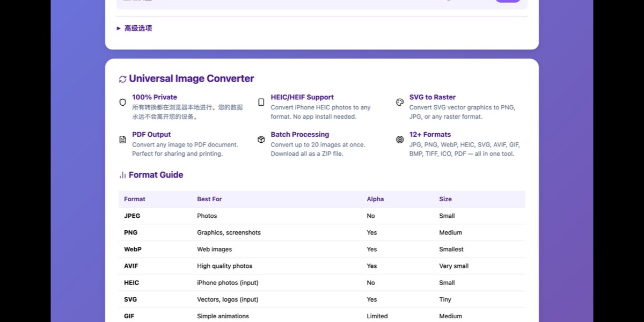Click the document icon beside PDF Output
644x322 pixels.
pos(123,140)
